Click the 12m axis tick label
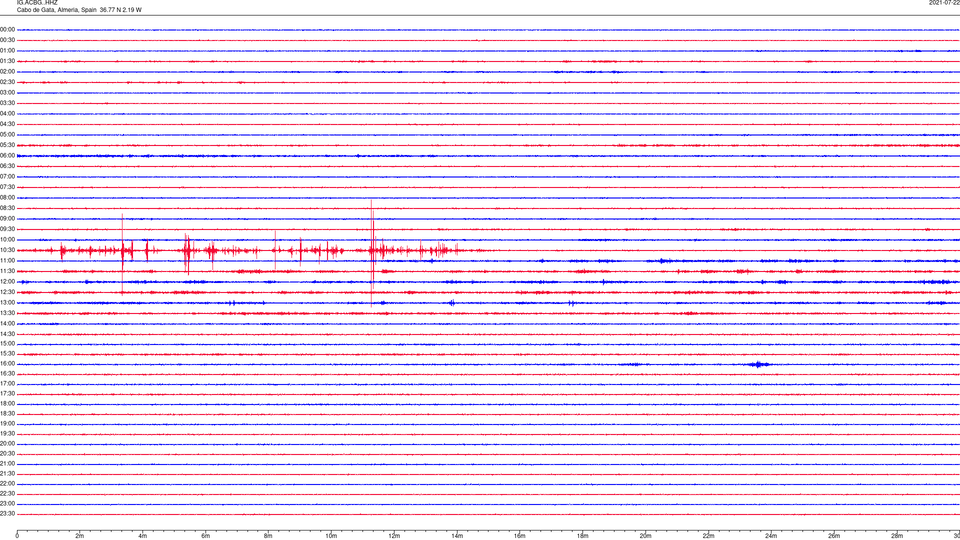Image resolution: width=960 pixels, height=540 pixels. click(x=394, y=536)
